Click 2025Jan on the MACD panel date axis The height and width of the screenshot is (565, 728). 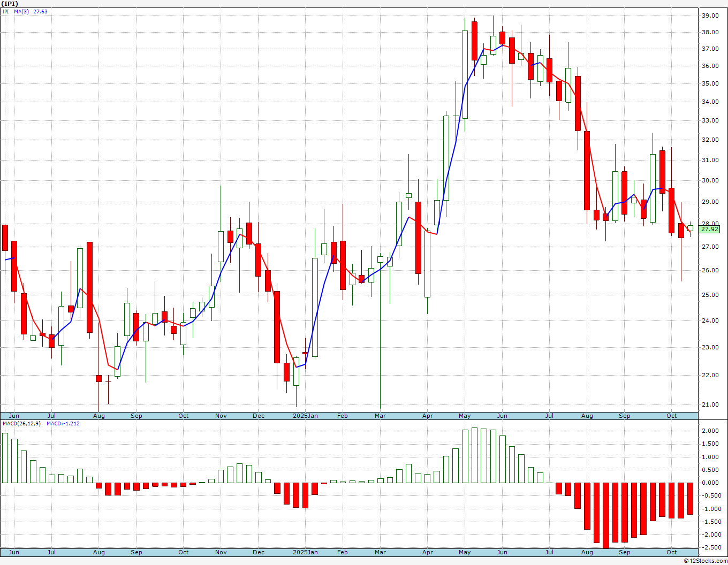[x=305, y=552]
